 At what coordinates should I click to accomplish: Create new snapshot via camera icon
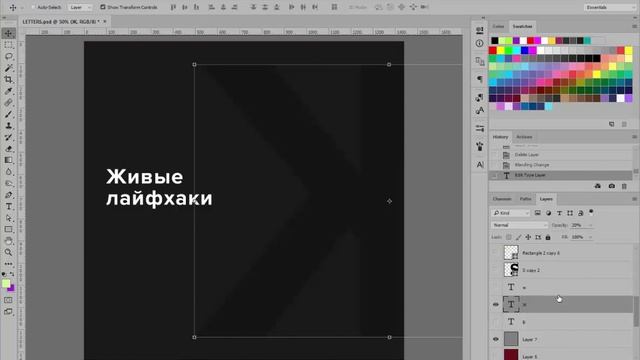611,186
